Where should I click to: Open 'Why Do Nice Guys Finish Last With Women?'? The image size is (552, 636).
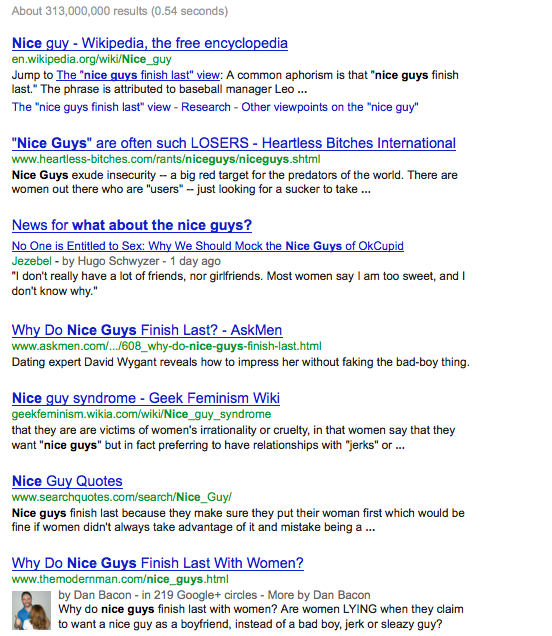158,563
